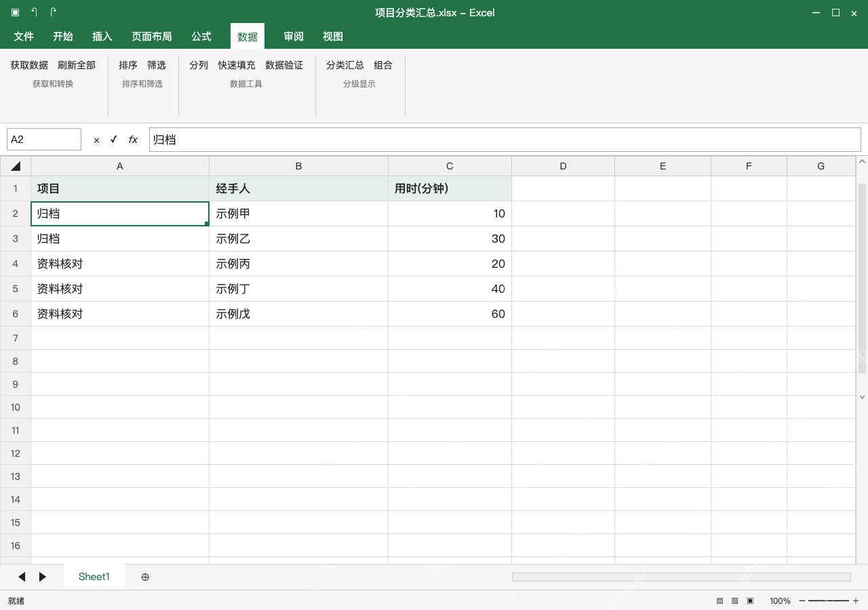Select the Sheet1 sheet tab
Screen dimensions: 868x610
point(94,577)
